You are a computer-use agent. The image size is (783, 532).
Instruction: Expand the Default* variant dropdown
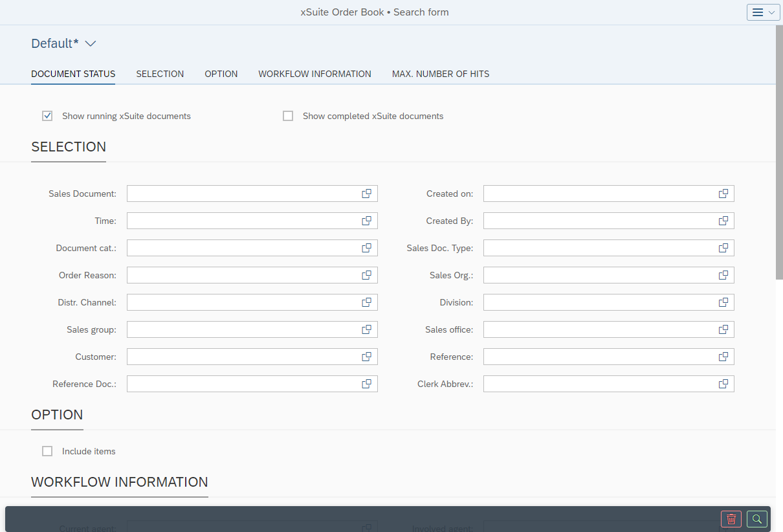point(91,43)
